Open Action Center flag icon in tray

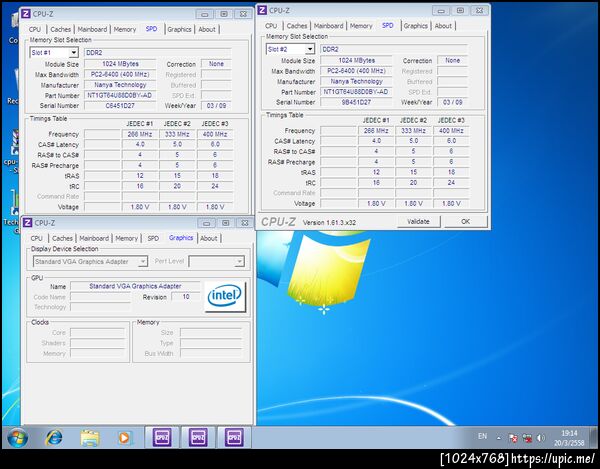(513, 438)
